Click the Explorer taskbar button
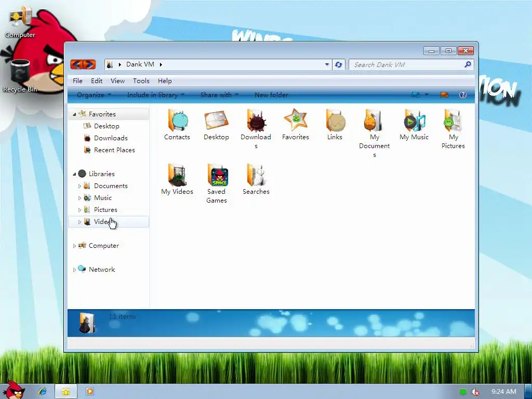The width and height of the screenshot is (532, 399). click(66, 391)
